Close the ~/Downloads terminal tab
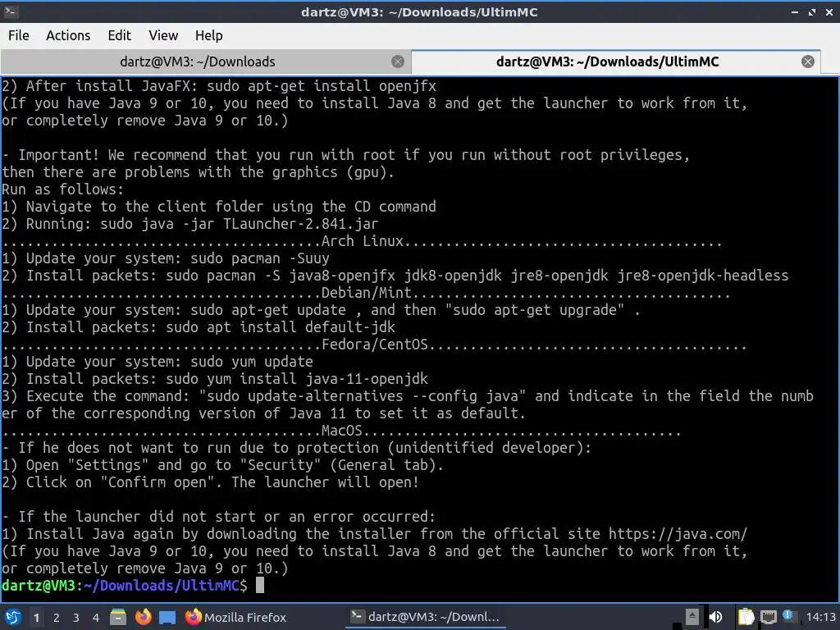The height and width of the screenshot is (630, 840). click(398, 62)
